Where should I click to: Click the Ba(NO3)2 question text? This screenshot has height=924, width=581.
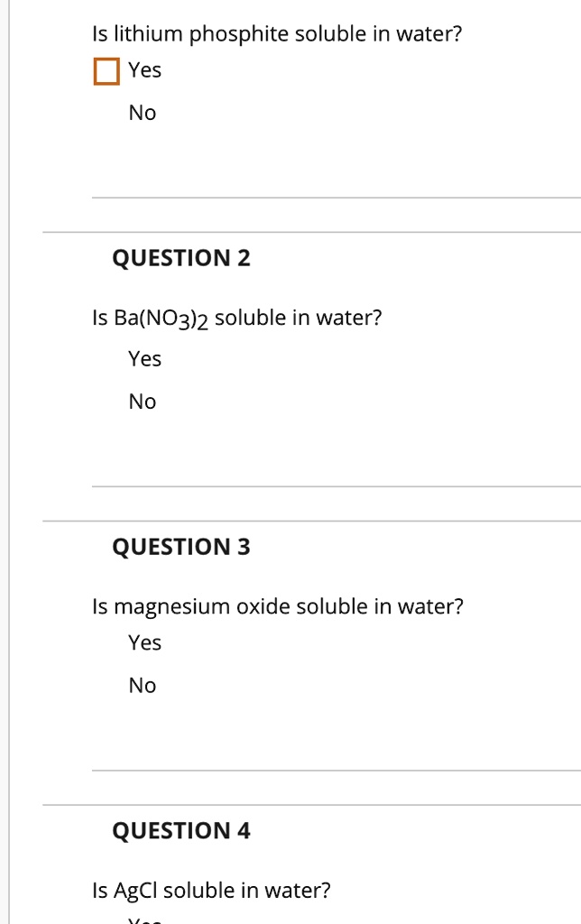(236, 317)
